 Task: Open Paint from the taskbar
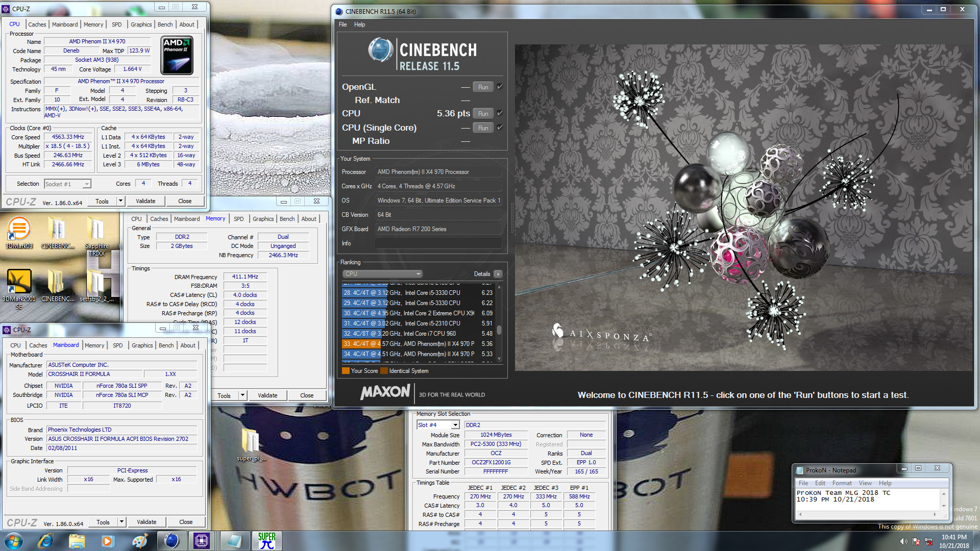139,541
